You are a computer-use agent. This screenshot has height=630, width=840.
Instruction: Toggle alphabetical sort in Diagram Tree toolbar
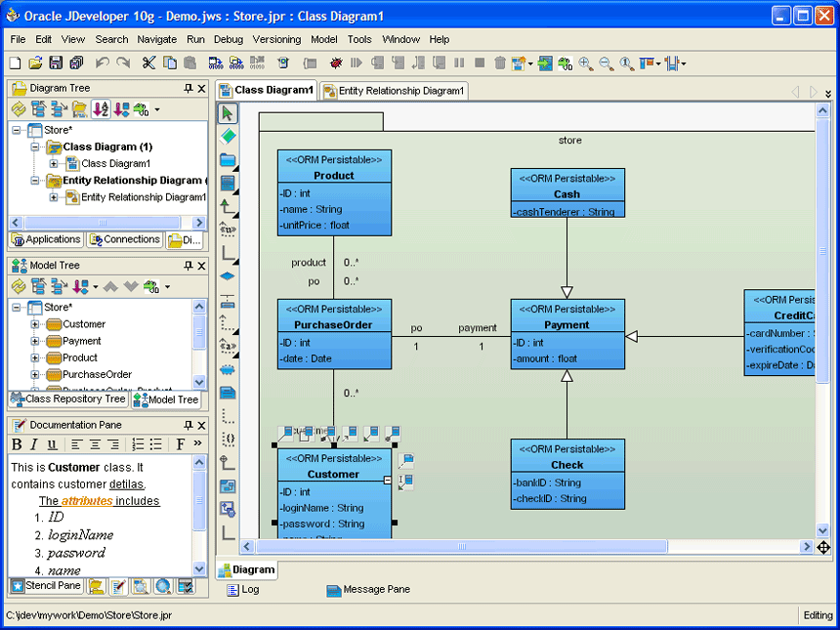101,109
